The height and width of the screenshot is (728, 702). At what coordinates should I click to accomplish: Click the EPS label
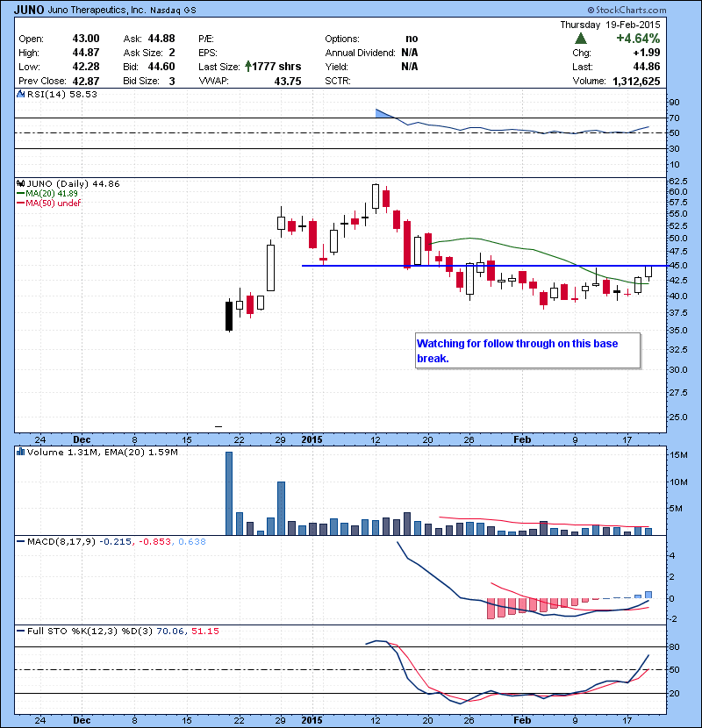[208, 53]
